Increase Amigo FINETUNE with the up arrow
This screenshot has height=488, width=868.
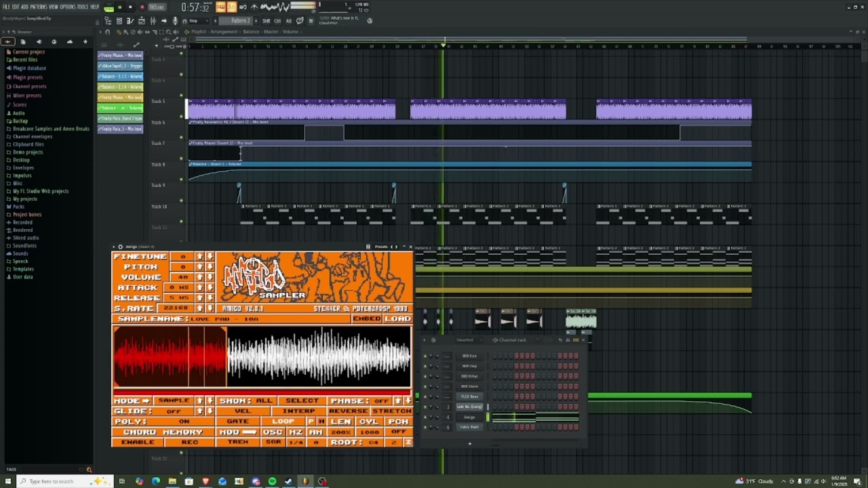pos(199,257)
